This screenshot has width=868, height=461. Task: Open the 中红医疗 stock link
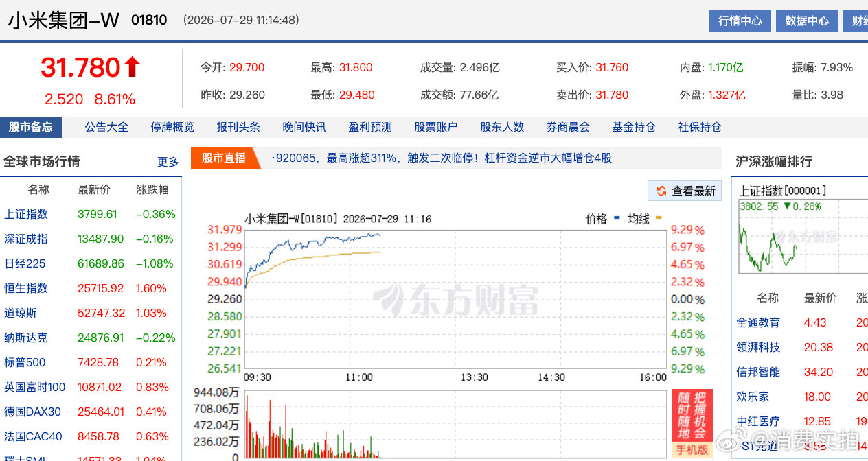pos(758,421)
